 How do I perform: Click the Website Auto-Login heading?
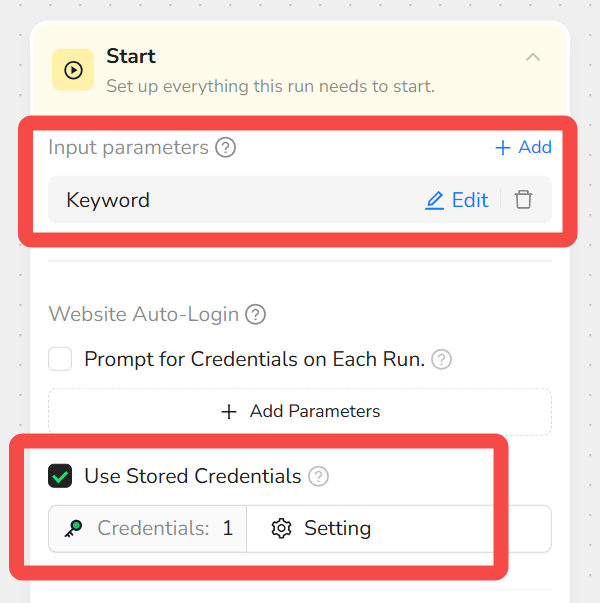click(144, 315)
